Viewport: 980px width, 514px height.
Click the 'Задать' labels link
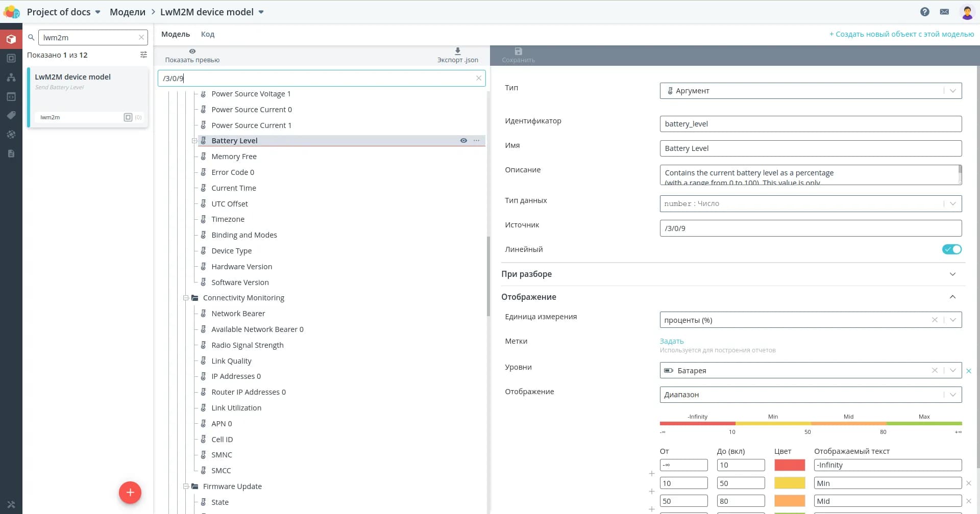click(x=671, y=341)
